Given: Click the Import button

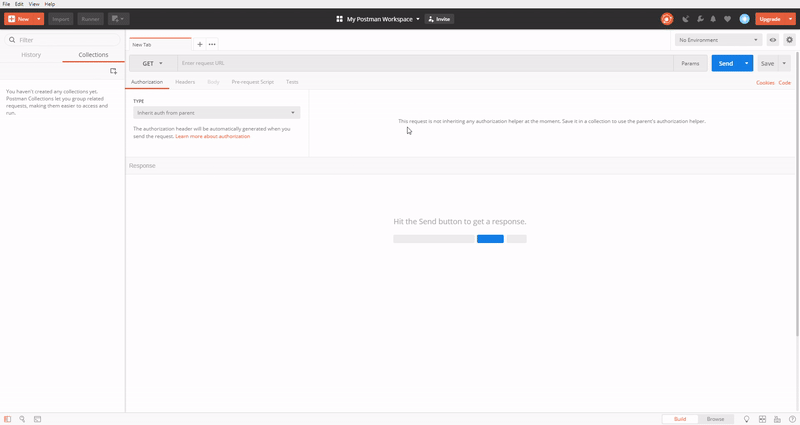Looking at the screenshot, I should click(x=61, y=19).
